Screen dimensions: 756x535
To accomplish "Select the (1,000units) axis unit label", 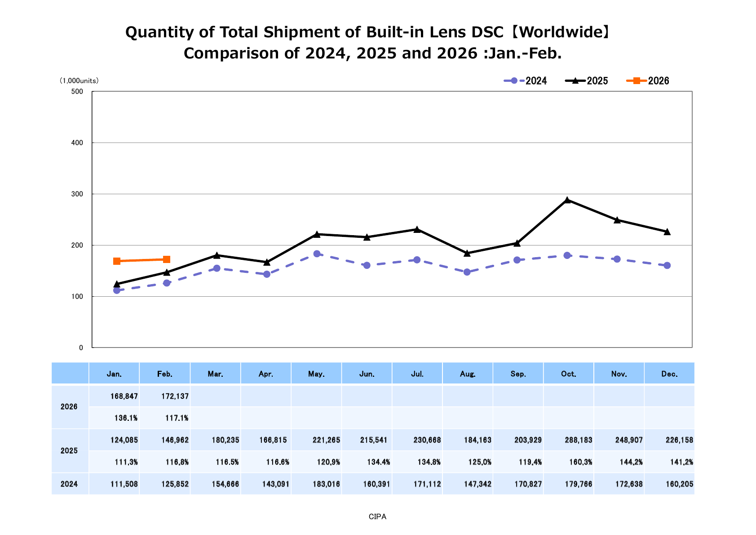I will click(79, 81).
